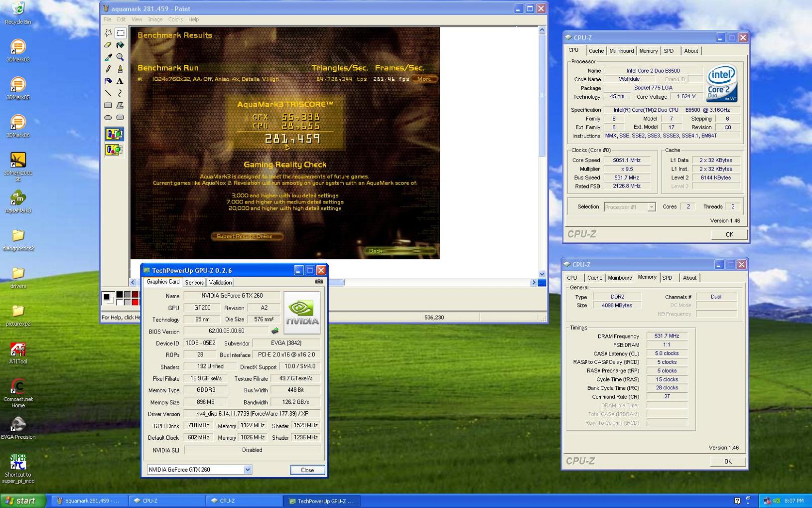This screenshot has height=508, width=812.
Task: Click the GPU Clock value 710 MHz
Action: [199, 425]
